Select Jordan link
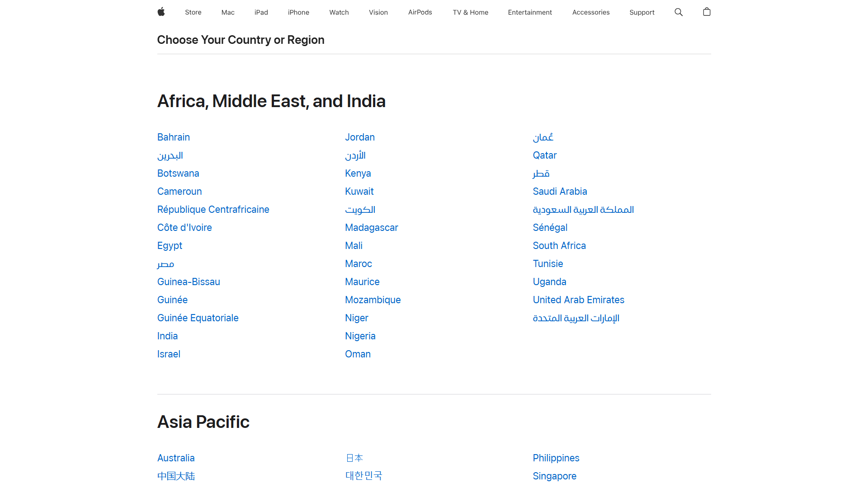The height and width of the screenshot is (488, 868). point(360,137)
